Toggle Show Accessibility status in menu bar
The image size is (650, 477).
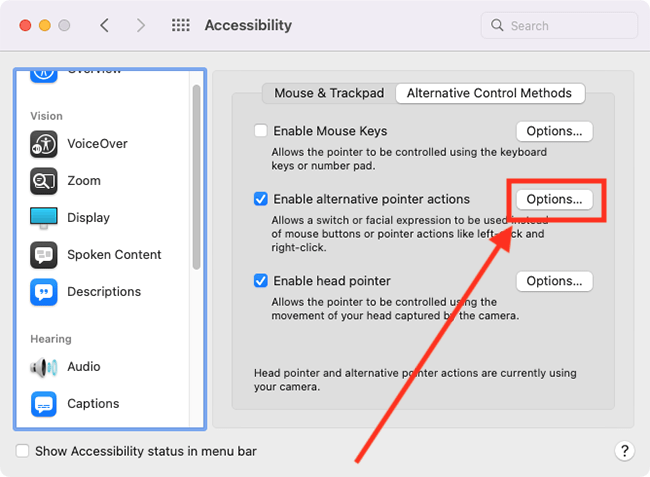tap(22, 450)
